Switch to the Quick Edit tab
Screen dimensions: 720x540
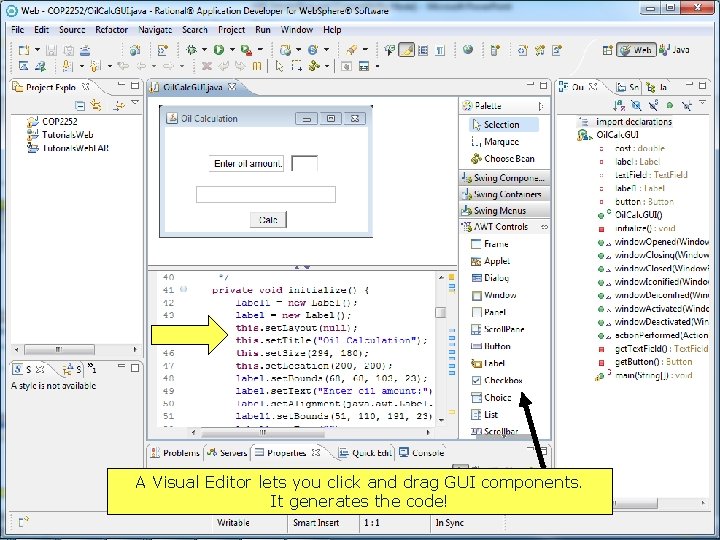point(366,453)
